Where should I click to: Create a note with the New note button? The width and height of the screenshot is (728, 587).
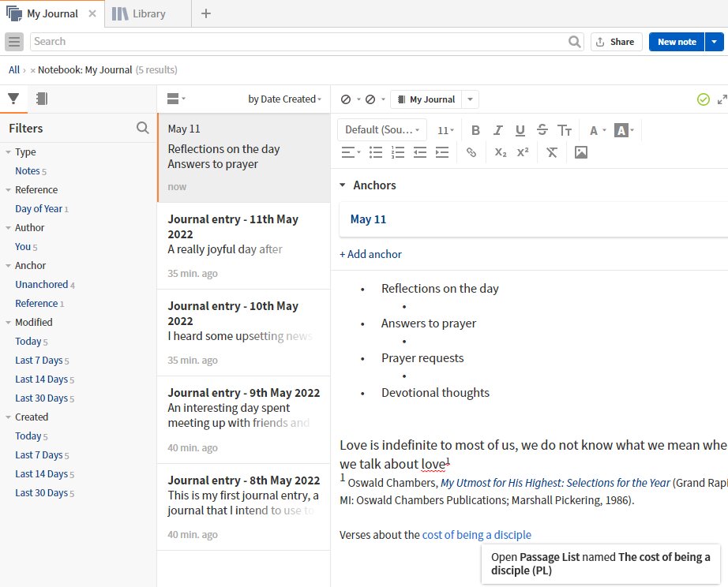[677, 42]
